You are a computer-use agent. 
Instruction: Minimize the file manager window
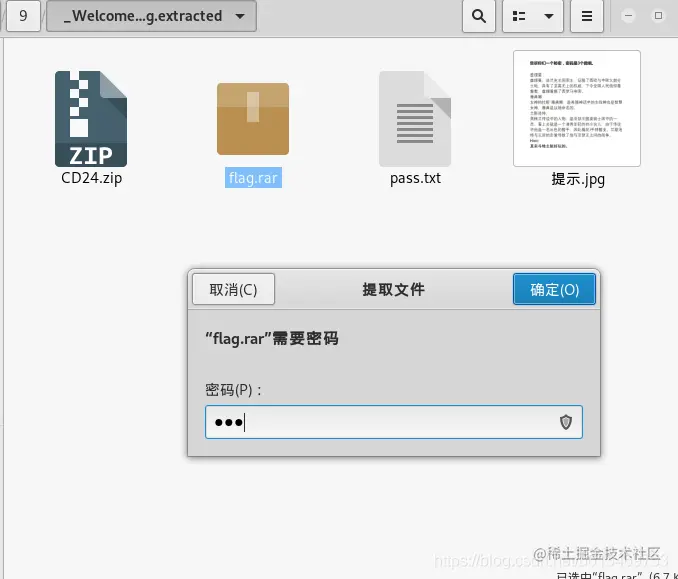point(628,16)
